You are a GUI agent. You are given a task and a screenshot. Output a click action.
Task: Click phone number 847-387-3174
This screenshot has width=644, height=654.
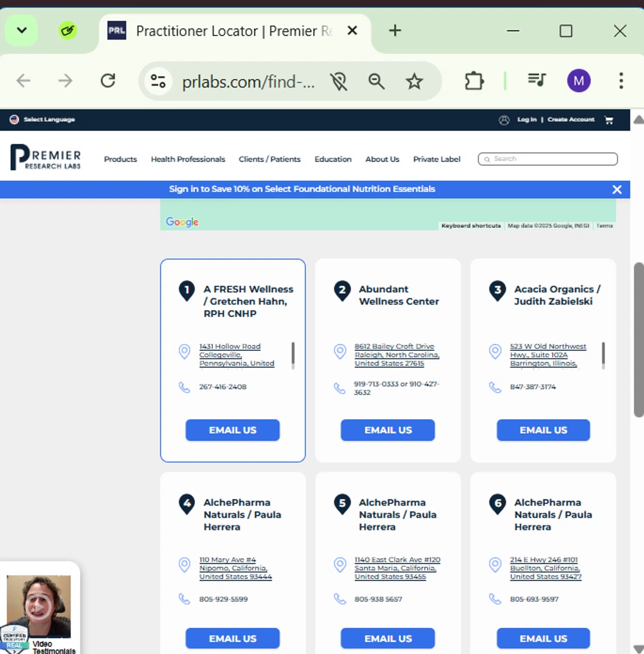click(533, 387)
